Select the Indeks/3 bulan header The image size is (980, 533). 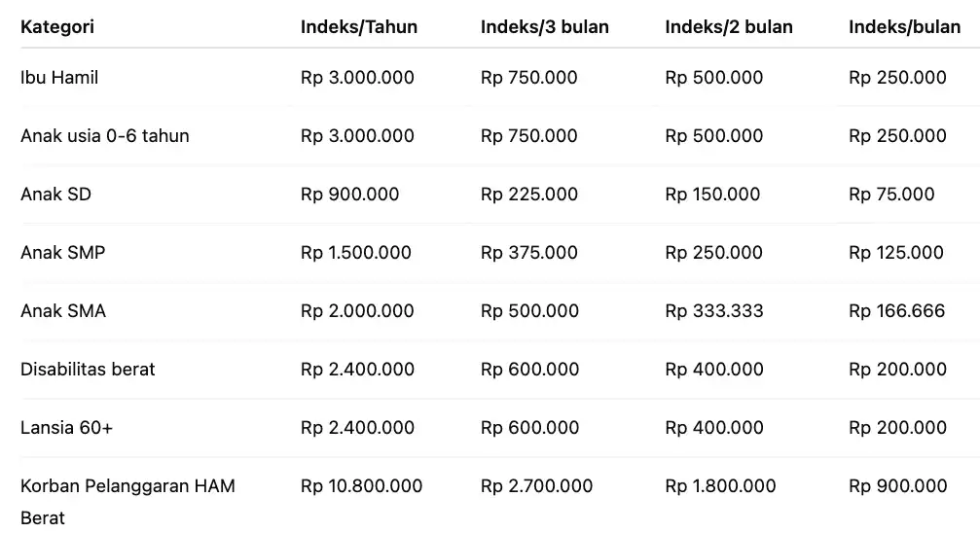pyautogui.click(x=544, y=26)
